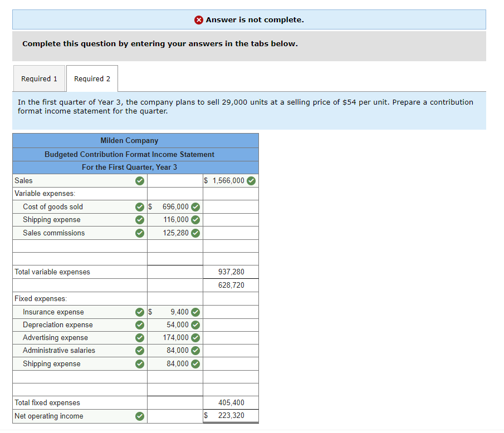504x433 pixels.
Task: Click checkmark next to Administrative salaries label
Action: click(x=139, y=351)
